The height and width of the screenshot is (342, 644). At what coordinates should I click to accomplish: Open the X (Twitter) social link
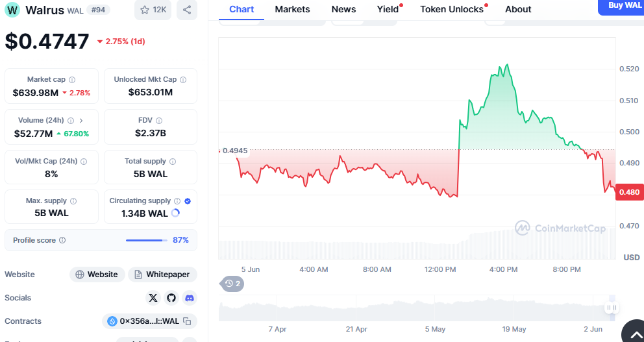coord(153,298)
